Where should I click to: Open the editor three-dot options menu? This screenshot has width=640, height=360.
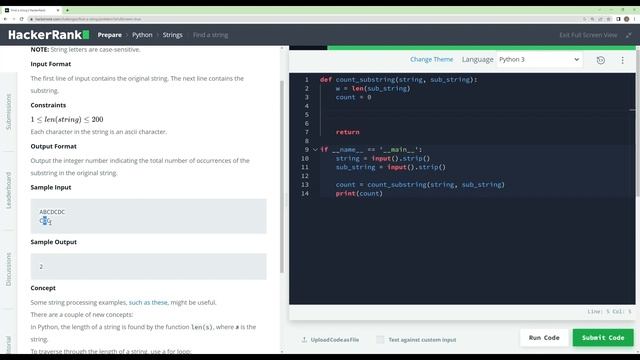[622, 60]
